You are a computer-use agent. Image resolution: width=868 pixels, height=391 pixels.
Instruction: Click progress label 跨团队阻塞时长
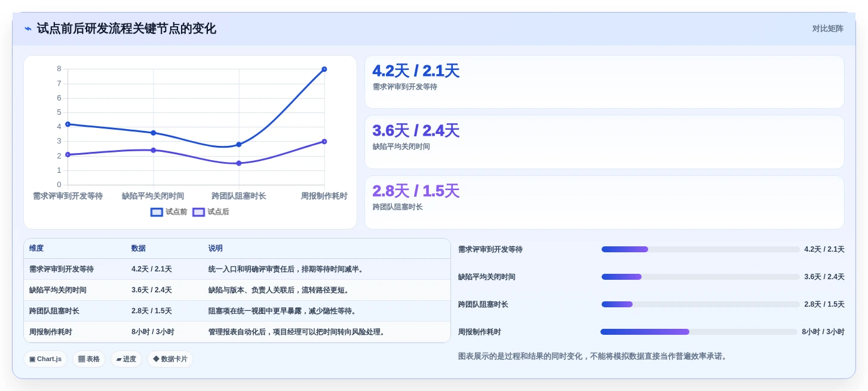[x=483, y=305]
